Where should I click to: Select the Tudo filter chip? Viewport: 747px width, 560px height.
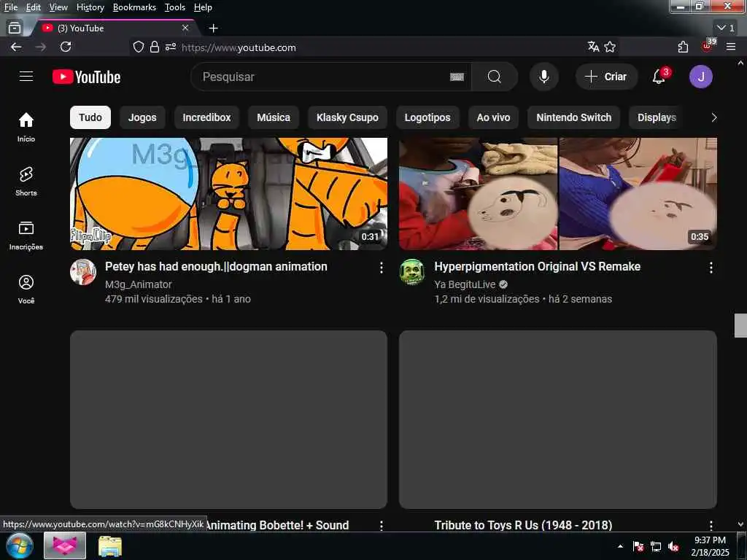click(x=90, y=117)
